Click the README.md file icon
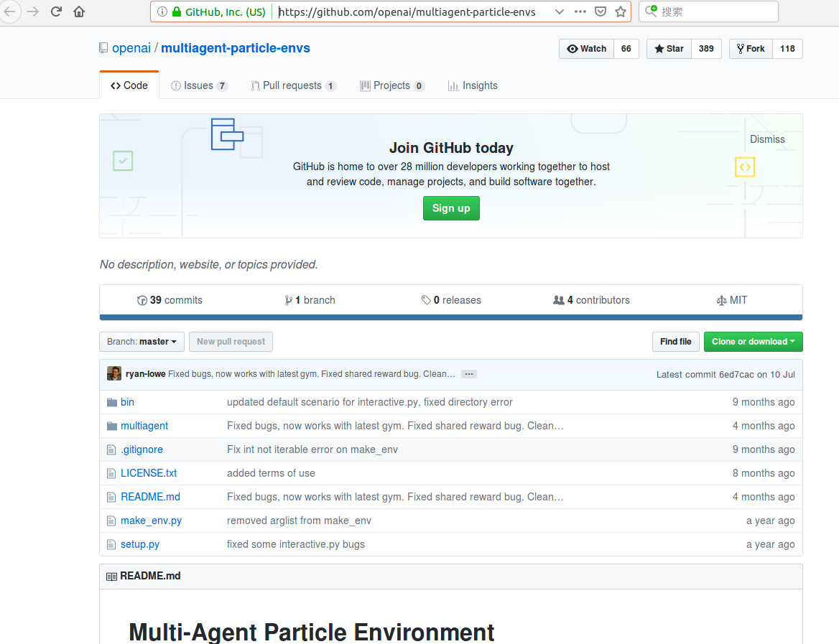The image size is (839, 644). [x=111, y=497]
